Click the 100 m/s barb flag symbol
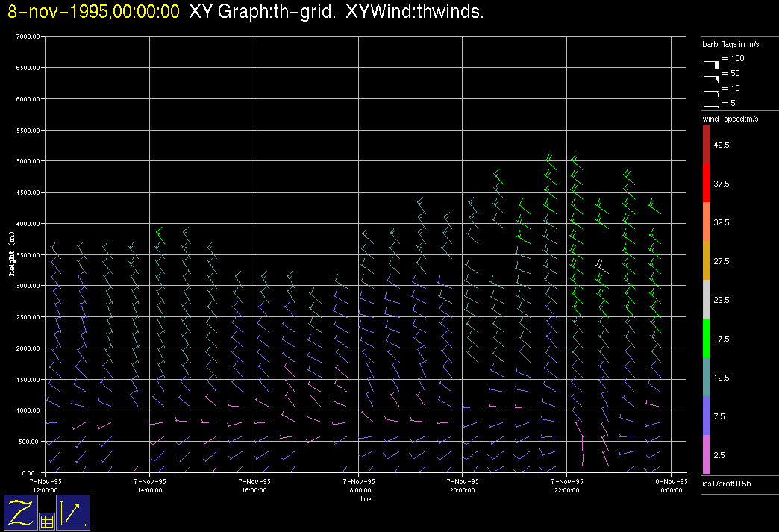This screenshot has width=779, height=532. 711,64
